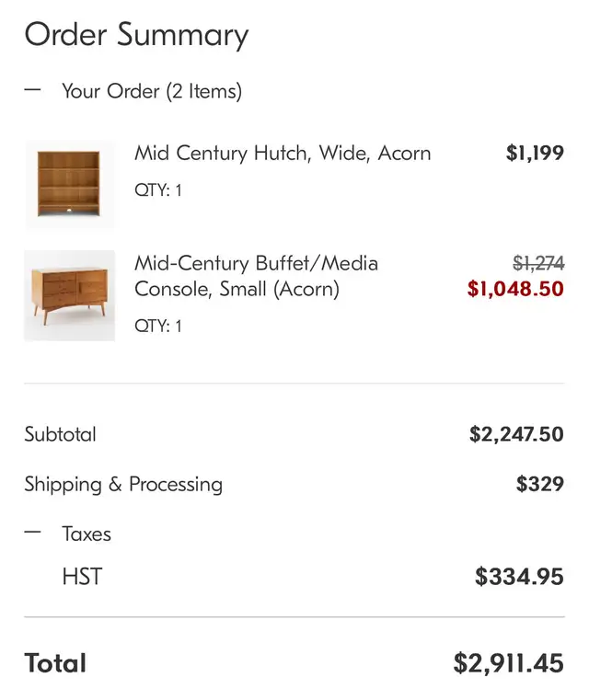The image size is (589, 700).
Task: Click the QTY: 1 under the hutch
Action: coord(158,190)
